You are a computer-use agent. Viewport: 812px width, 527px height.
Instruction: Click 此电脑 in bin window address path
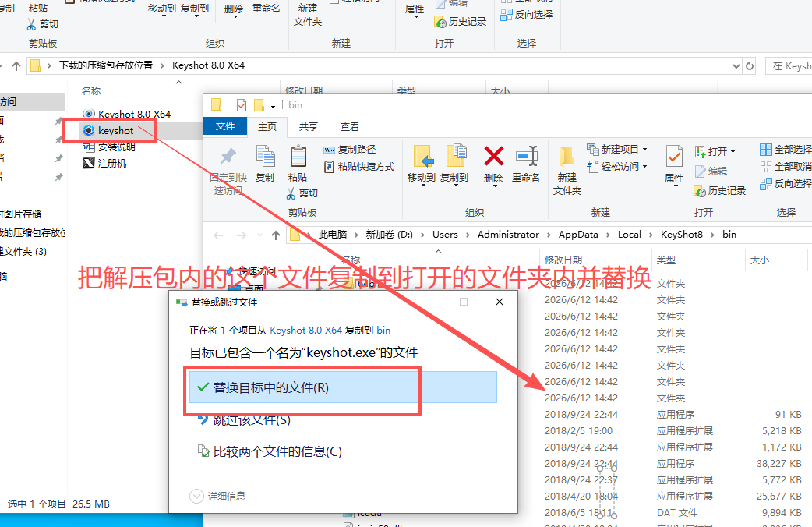pyautogui.click(x=333, y=235)
